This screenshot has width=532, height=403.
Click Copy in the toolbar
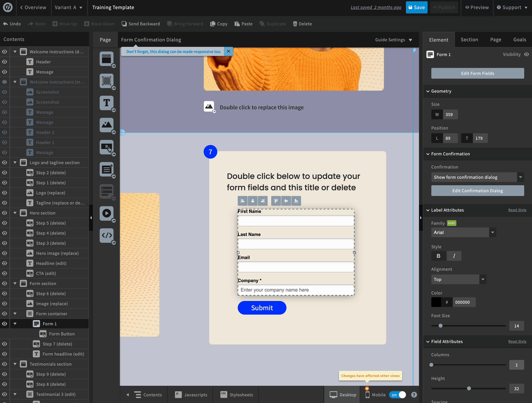[219, 24]
